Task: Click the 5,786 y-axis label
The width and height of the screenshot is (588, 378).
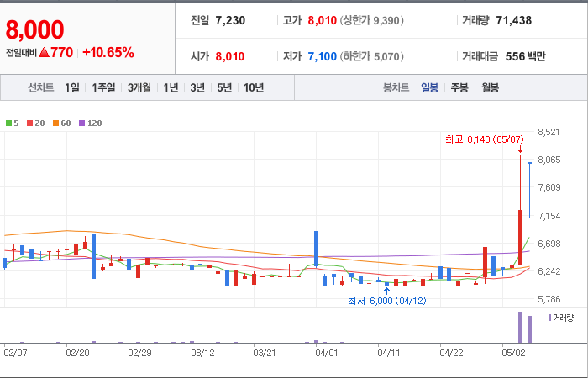Action: (549, 299)
